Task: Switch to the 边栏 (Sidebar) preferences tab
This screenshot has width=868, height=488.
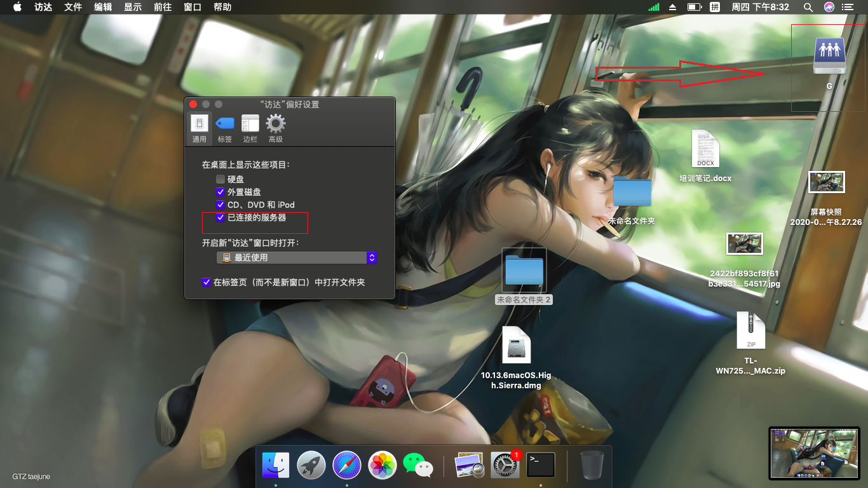Action: 250,128
